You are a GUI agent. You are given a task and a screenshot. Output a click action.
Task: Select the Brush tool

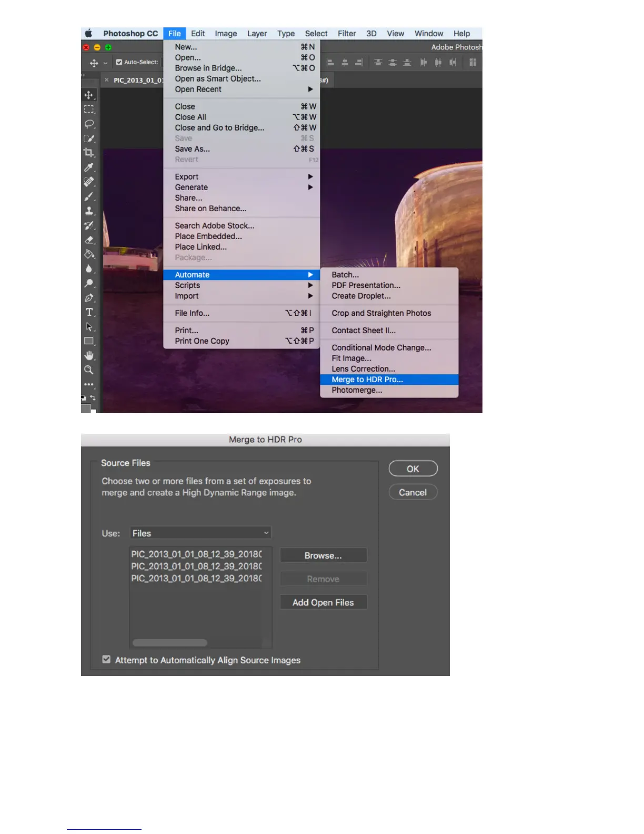(89, 196)
